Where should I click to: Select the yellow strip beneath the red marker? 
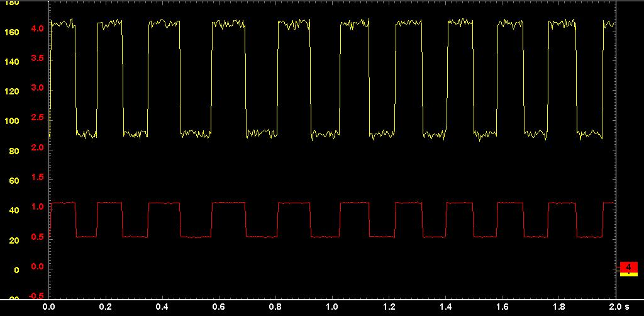pos(628,274)
